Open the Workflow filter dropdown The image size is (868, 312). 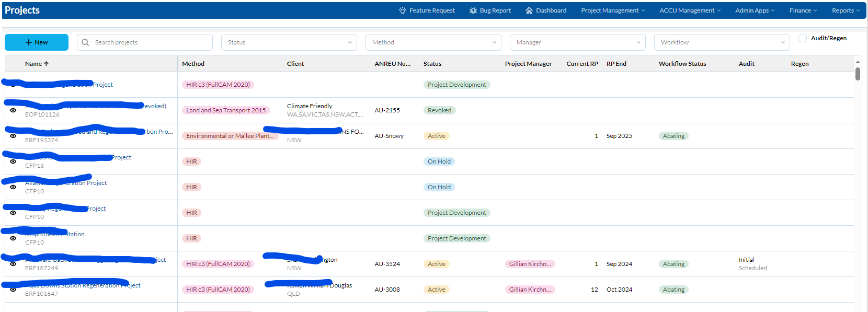722,42
